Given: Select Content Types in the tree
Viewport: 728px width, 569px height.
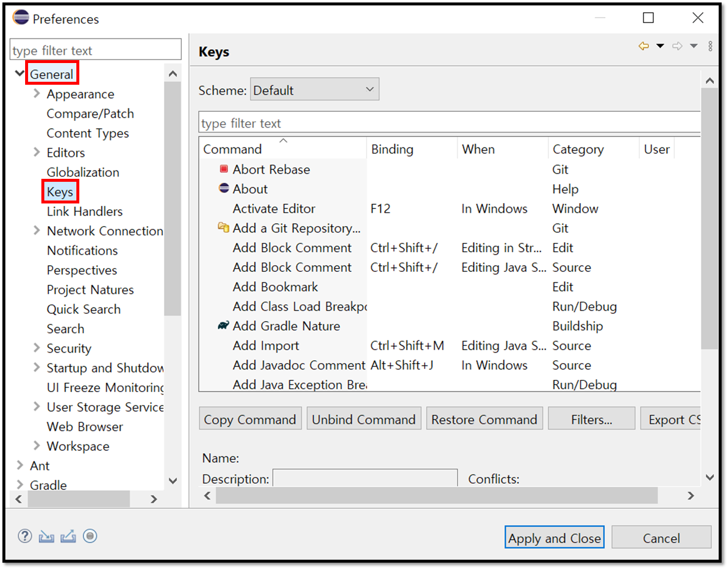Looking at the screenshot, I should pos(88,133).
